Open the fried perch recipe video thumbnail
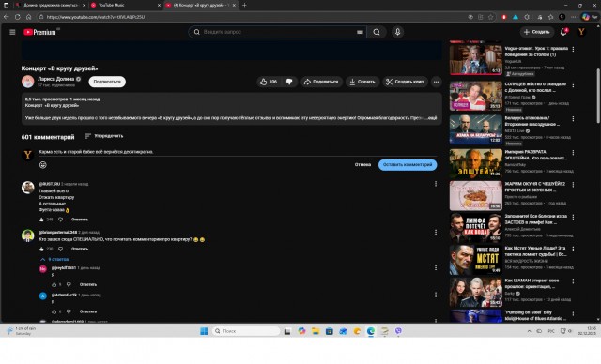Image resolution: width=601 pixels, height=364 pixels. (476, 195)
